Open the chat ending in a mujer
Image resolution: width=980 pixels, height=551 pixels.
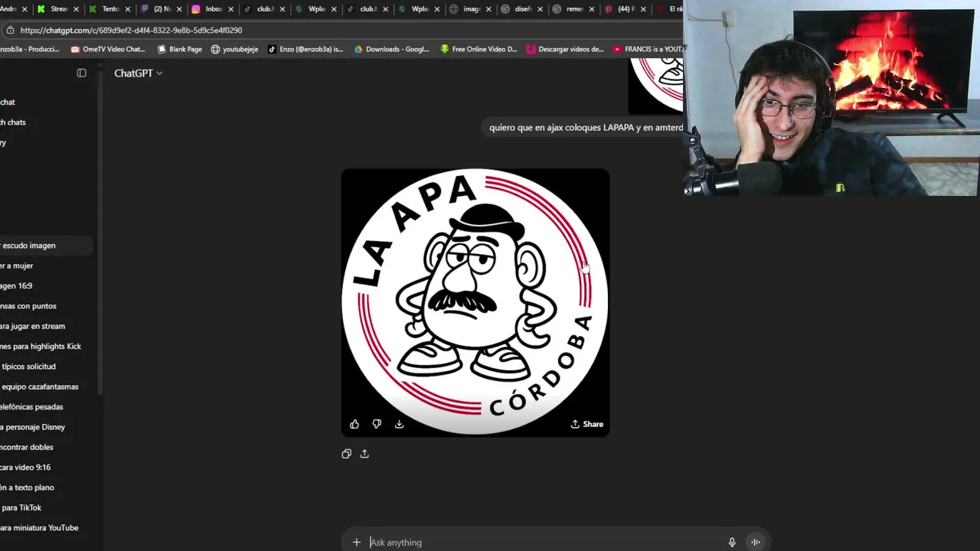pos(46,266)
